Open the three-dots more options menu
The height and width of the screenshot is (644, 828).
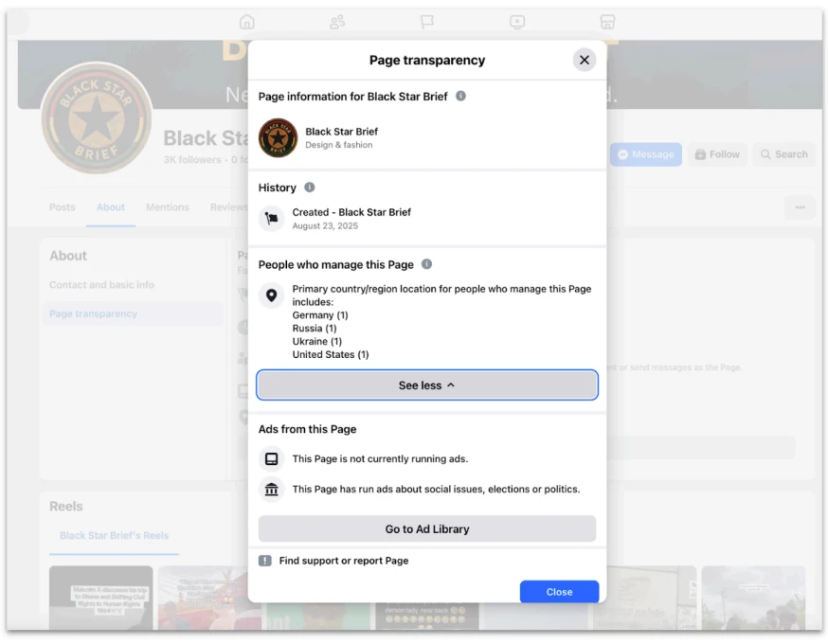[x=800, y=207]
